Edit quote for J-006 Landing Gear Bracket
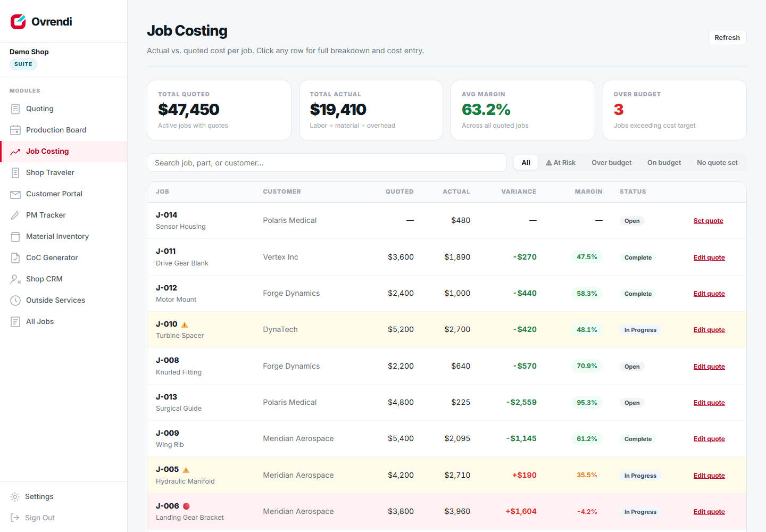 coord(709,512)
